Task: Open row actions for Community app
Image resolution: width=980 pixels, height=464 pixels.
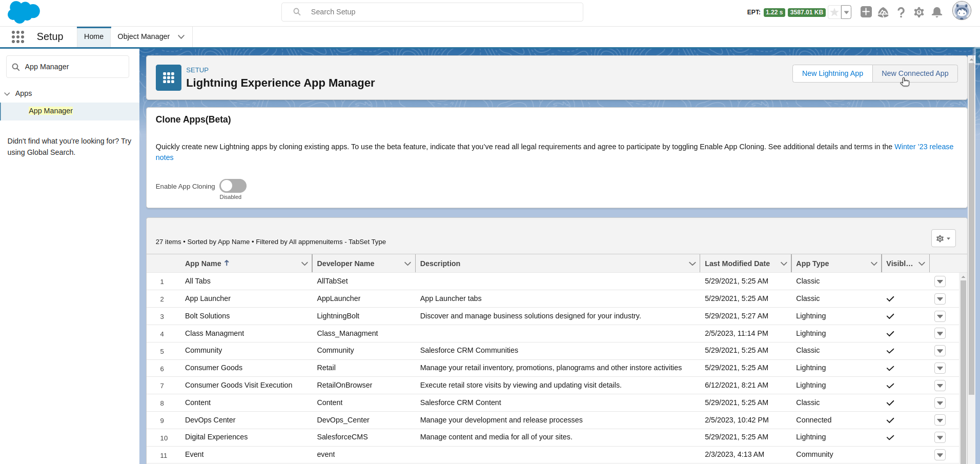Action: click(x=940, y=351)
